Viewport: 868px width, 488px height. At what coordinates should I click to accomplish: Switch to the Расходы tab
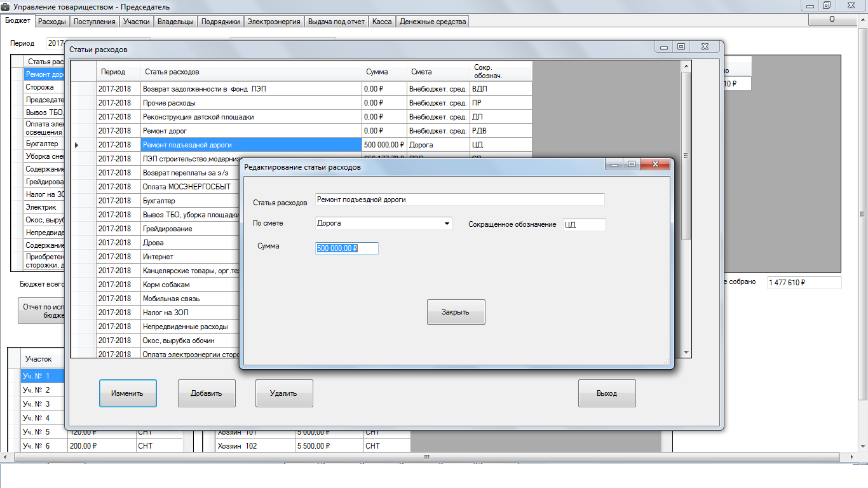pos(51,22)
